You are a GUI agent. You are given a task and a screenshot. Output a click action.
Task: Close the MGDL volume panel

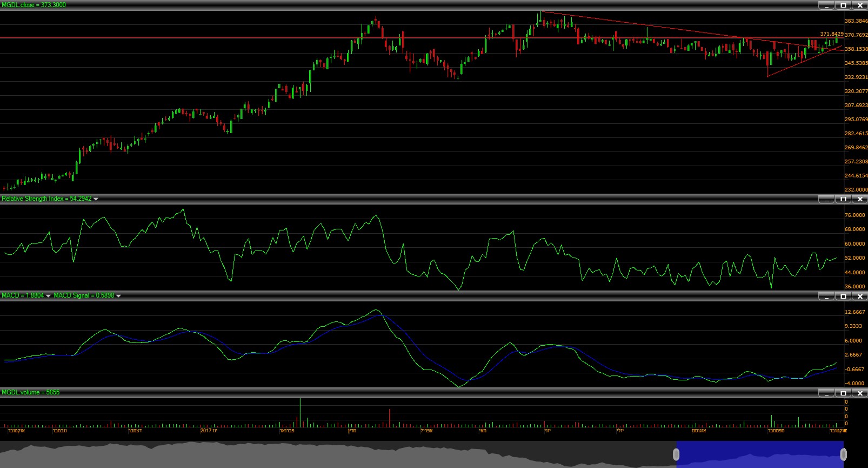[x=859, y=393]
